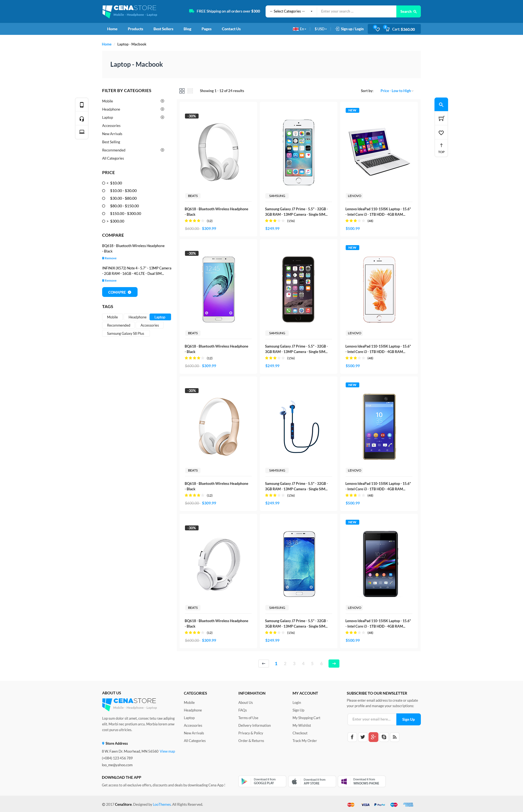
Task: Click the mobile phone icon in left floating bar
Action: [x=82, y=105]
